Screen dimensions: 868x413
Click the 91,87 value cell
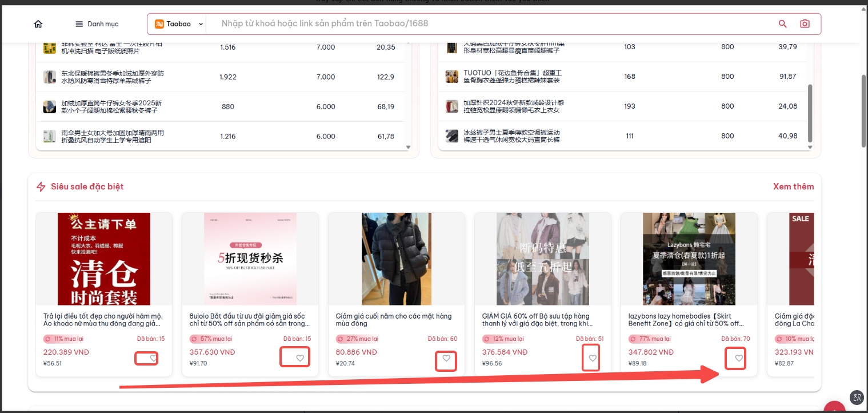788,77
